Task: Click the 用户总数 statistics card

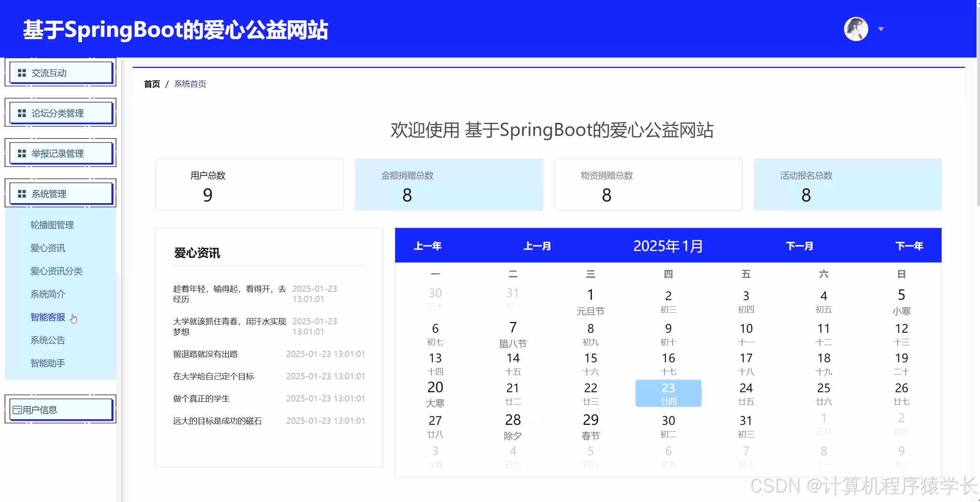Action: point(249,185)
